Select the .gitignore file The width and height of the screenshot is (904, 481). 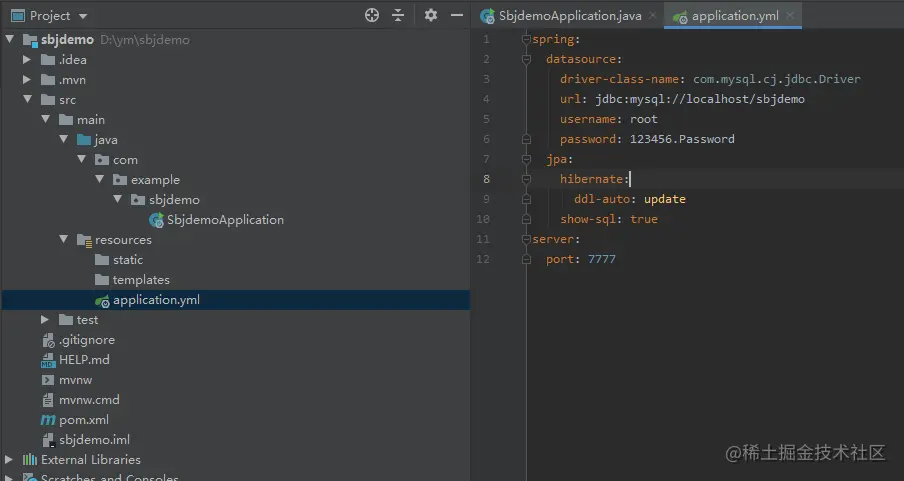(x=87, y=340)
